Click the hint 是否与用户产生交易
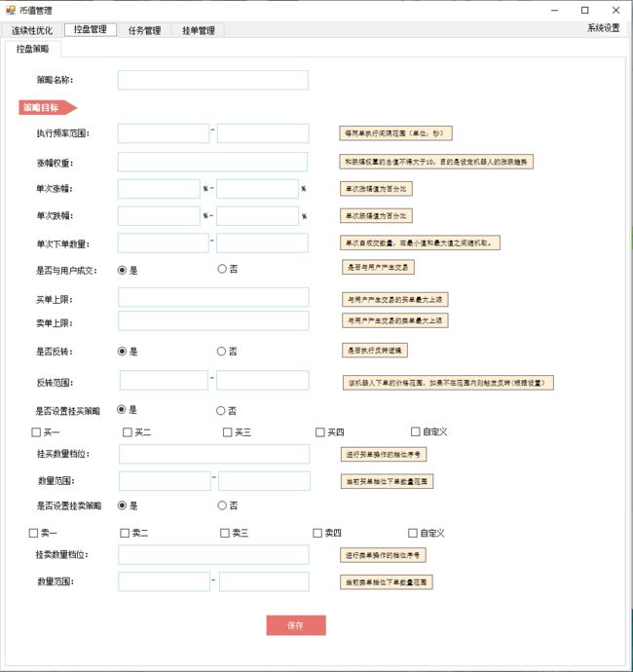The height and width of the screenshot is (672, 633). [378, 267]
